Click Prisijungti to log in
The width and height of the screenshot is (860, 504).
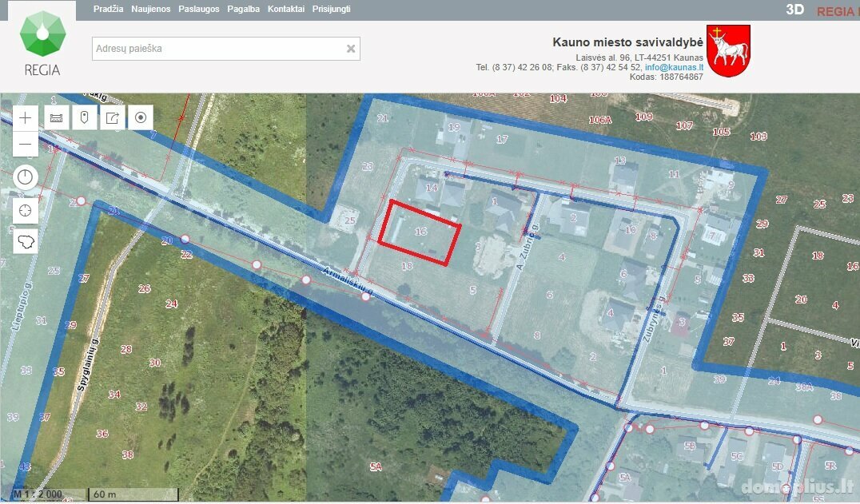click(331, 10)
